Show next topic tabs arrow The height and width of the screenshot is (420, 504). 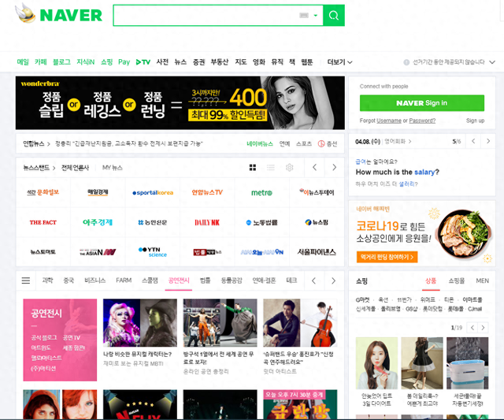coord(333,281)
